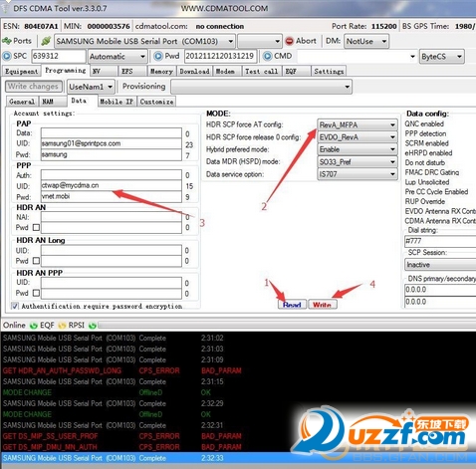The image size is (476, 469).
Task: Toggle HDR AN Pwd checkbox
Action: point(36,228)
